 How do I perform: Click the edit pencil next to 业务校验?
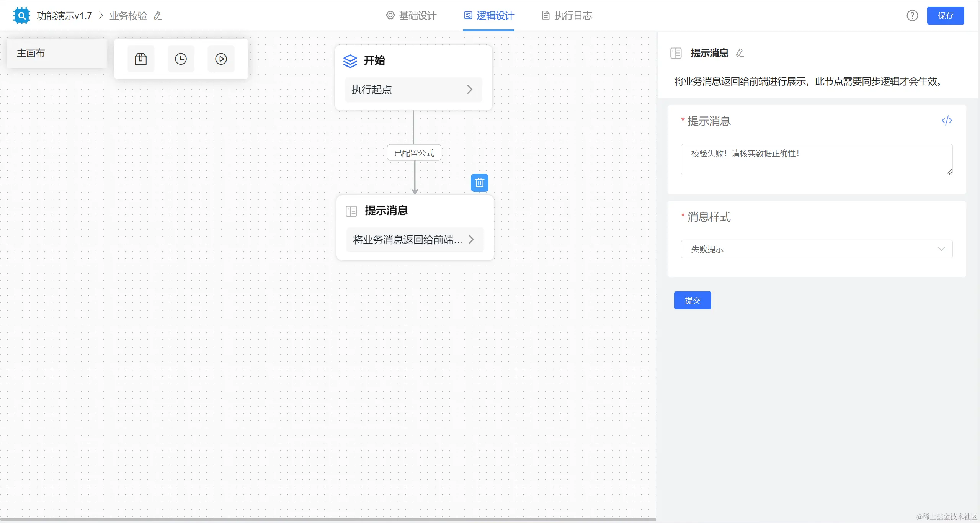(158, 16)
